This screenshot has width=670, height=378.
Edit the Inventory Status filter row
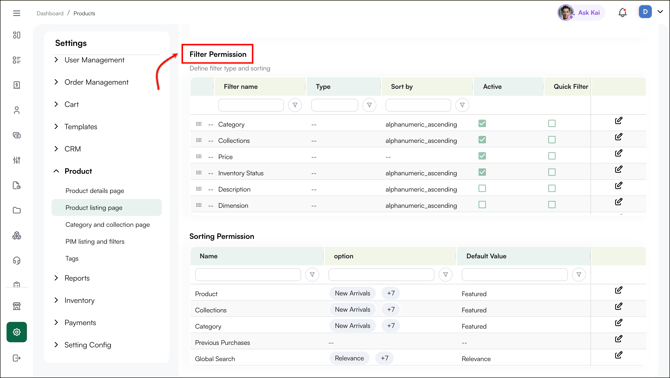tap(618, 170)
